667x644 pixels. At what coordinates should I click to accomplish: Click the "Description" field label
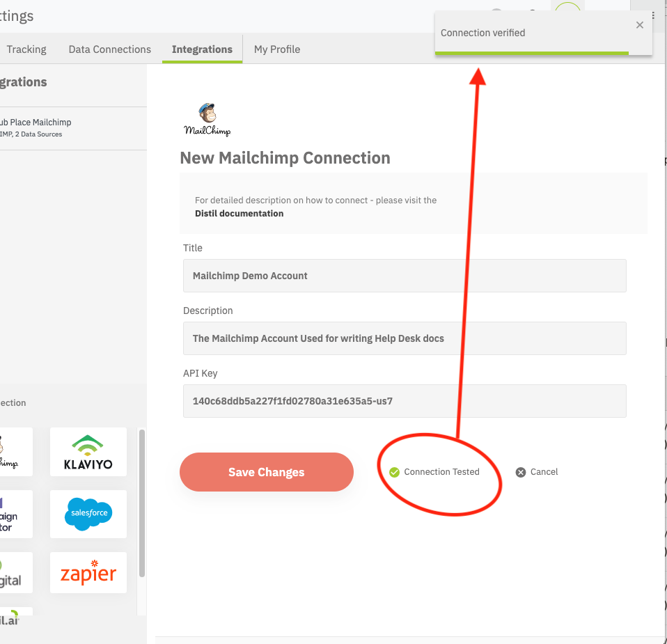pyautogui.click(x=208, y=311)
